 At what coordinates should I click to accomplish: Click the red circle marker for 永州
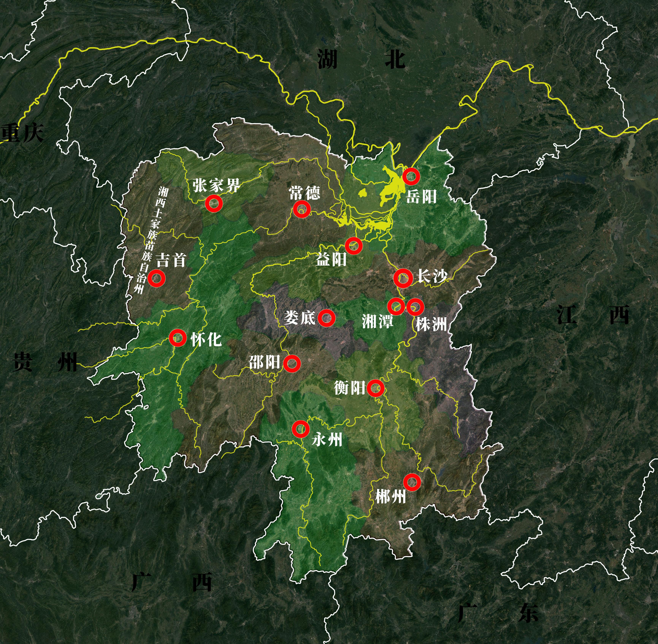(301, 429)
